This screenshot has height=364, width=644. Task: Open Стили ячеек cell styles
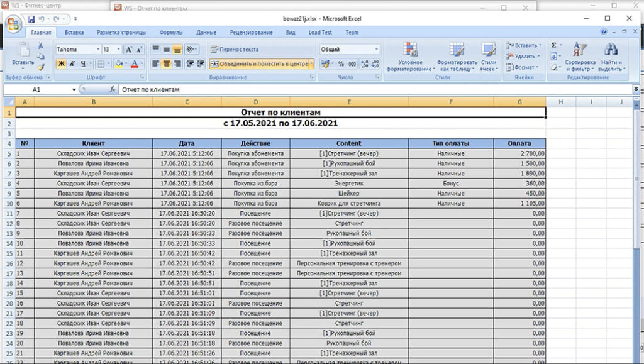(x=488, y=56)
